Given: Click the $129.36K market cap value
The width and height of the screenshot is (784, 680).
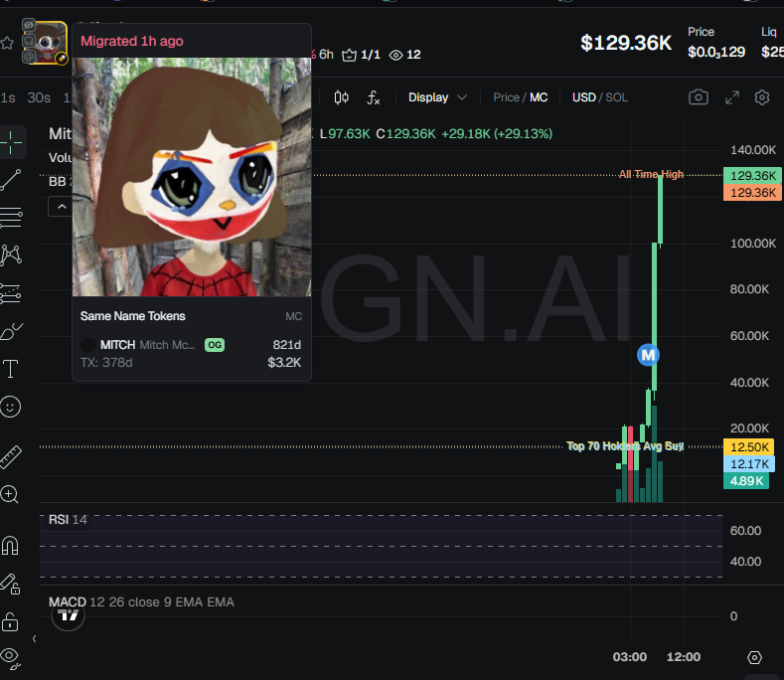Looking at the screenshot, I should (626, 43).
